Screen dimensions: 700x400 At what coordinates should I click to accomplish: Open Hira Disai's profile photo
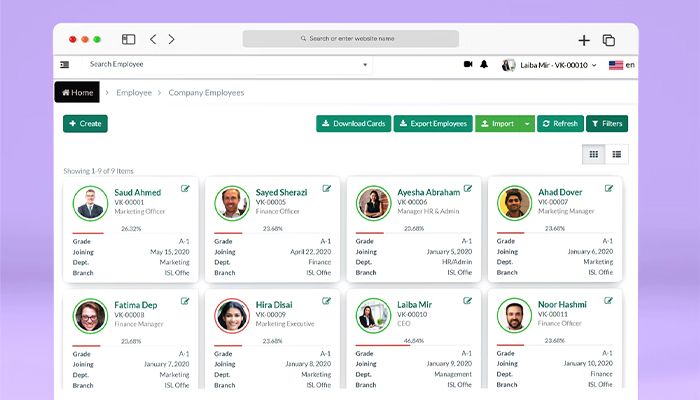(232, 316)
